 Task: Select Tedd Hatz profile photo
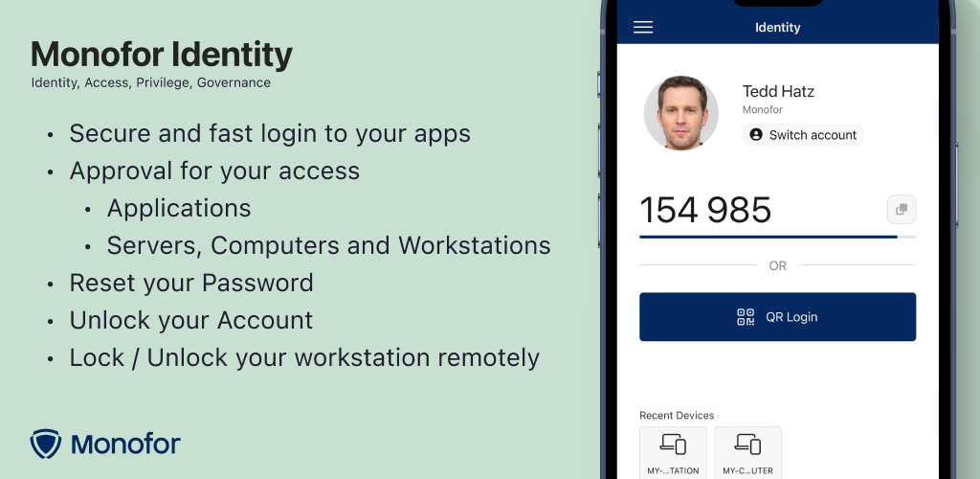[681, 113]
